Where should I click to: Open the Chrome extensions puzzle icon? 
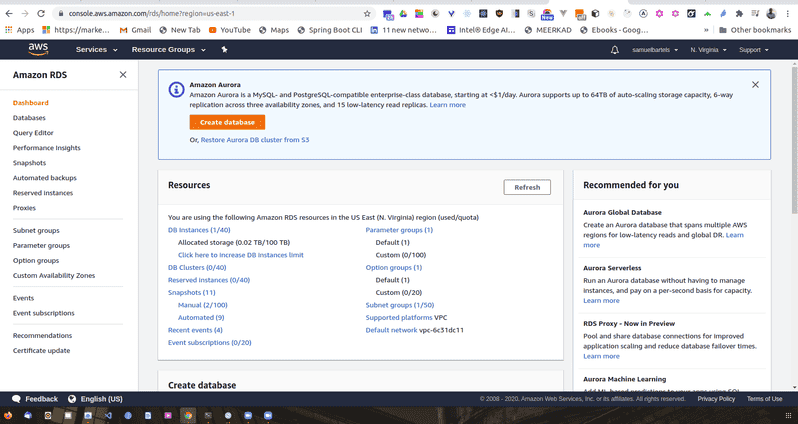click(739, 14)
